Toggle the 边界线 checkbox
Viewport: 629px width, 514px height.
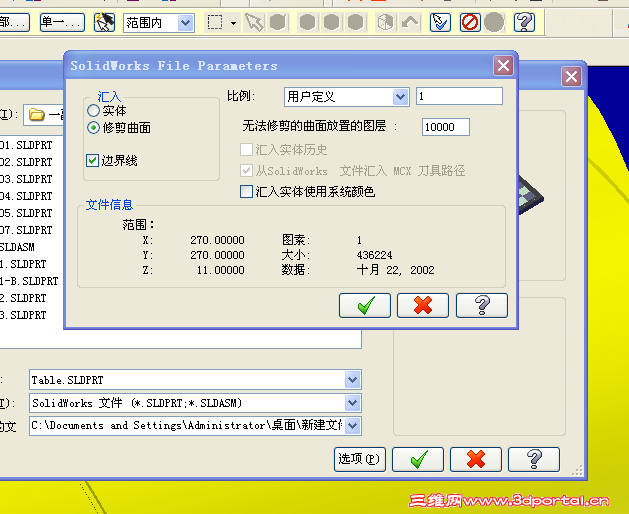click(92, 160)
